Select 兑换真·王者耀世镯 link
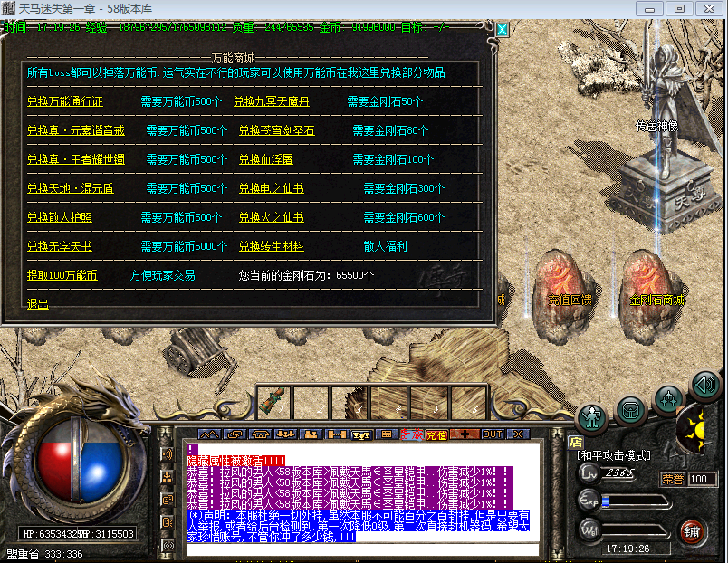The image size is (728, 563). click(76, 159)
